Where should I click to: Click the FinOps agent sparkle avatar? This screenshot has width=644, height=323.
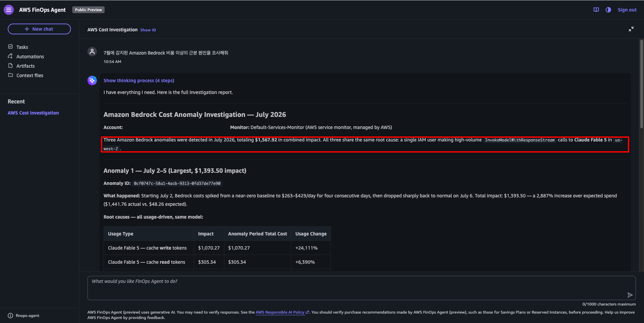[x=92, y=80]
